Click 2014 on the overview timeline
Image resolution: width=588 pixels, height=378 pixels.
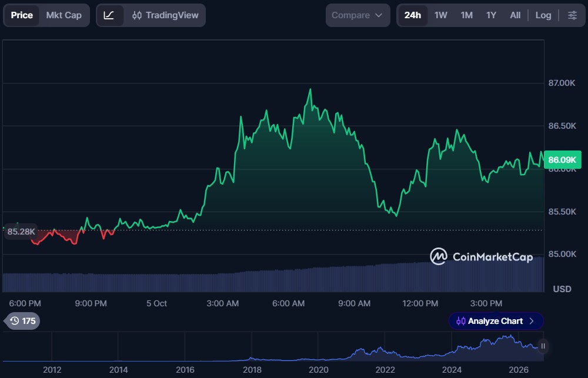pyautogui.click(x=119, y=370)
